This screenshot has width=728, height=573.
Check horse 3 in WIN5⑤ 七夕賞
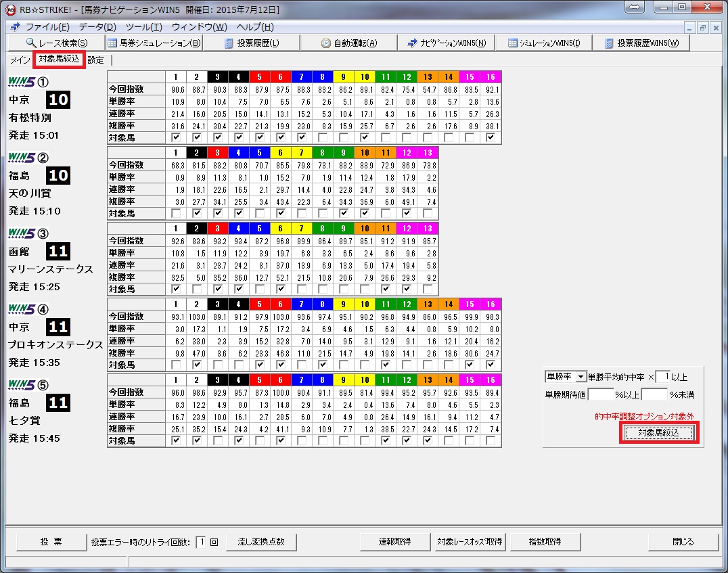pyautogui.click(x=217, y=440)
